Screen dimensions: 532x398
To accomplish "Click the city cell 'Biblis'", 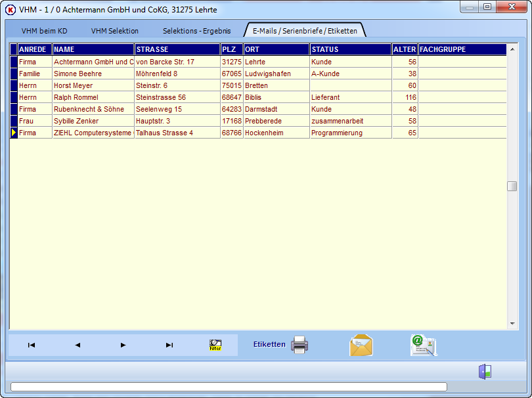I will tap(277, 97).
